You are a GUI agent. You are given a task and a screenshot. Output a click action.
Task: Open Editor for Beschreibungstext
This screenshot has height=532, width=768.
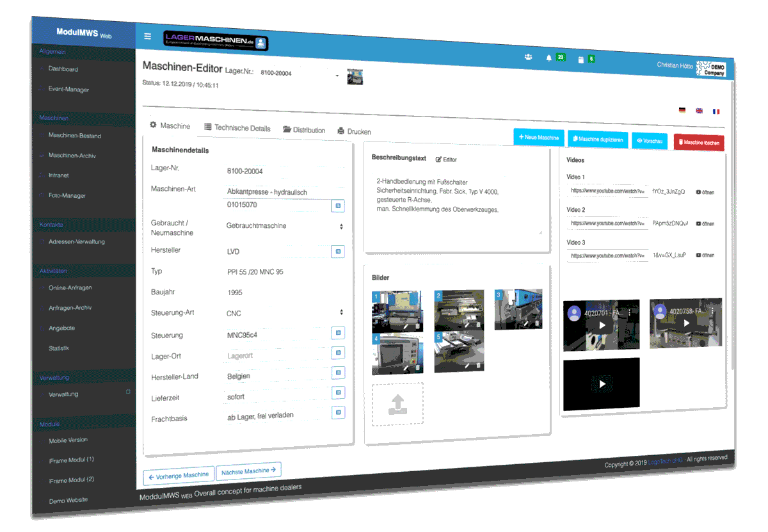point(446,159)
